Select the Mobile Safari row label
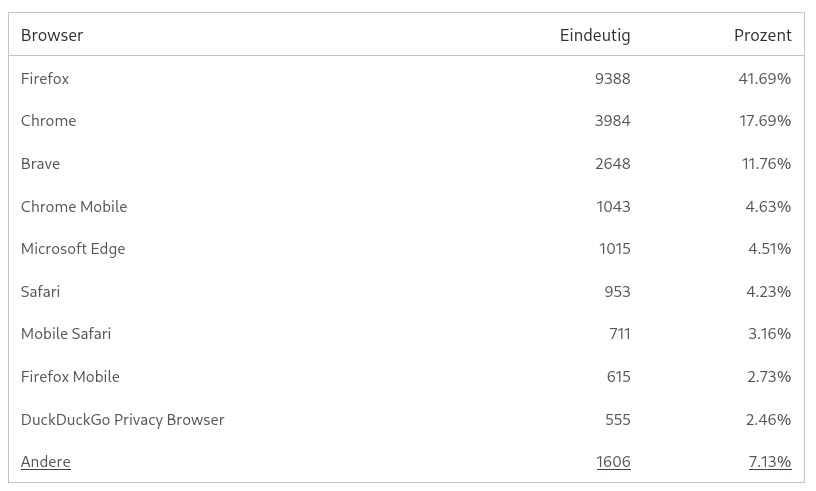 [66, 334]
